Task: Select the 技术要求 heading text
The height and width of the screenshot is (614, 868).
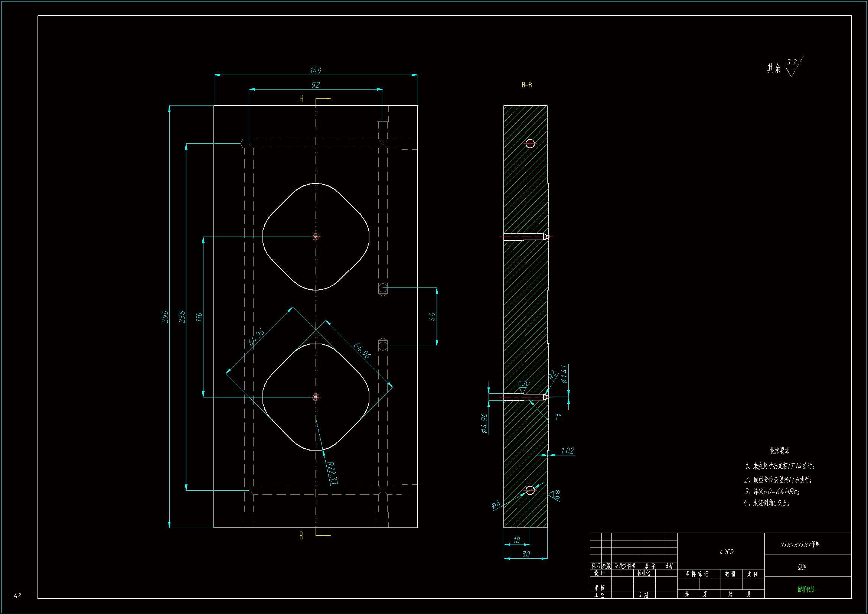Action: tap(780, 451)
